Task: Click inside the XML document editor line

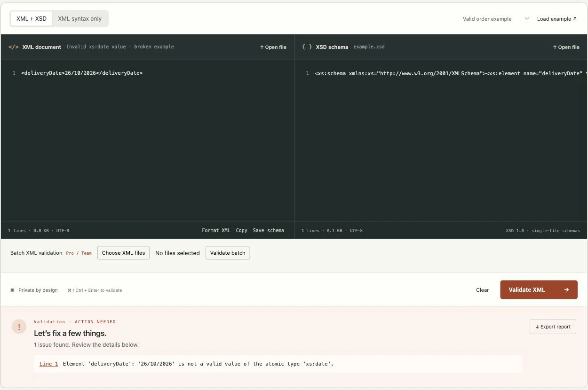Action: click(82, 73)
